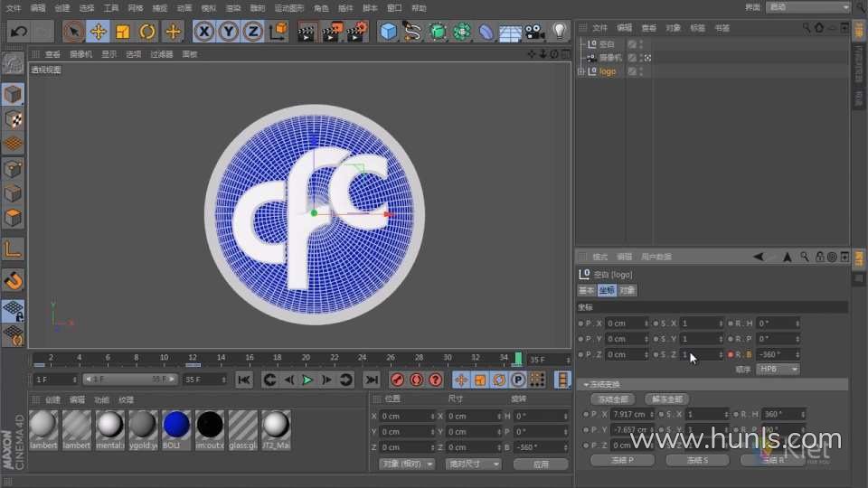Add a camera object icon

click(534, 32)
